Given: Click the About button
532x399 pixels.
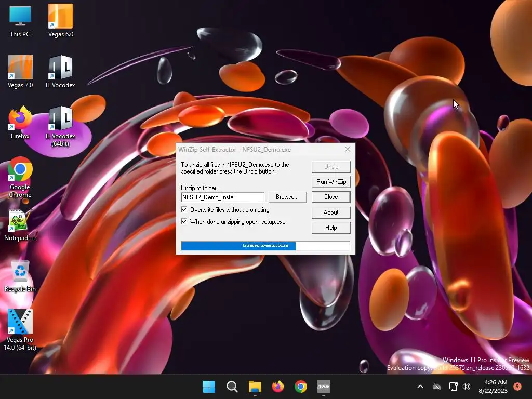Looking at the screenshot, I should click(x=331, y=212).
